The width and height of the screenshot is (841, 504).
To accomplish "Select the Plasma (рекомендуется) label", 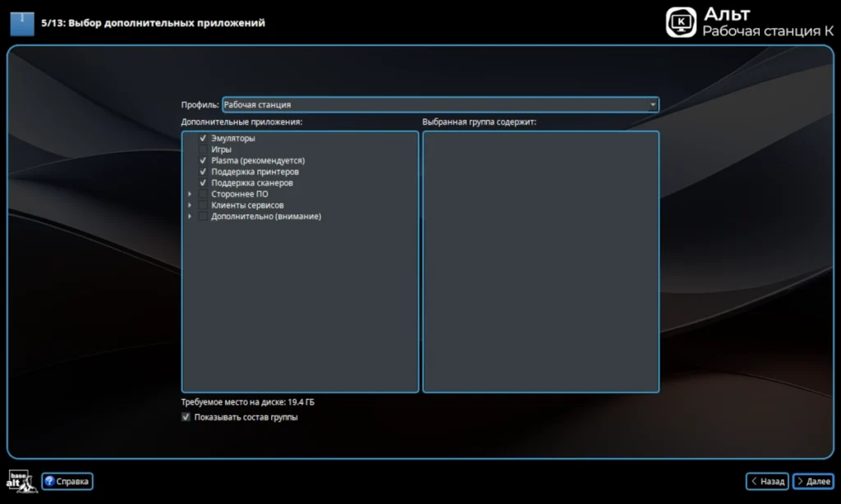I will coord(257,161).
